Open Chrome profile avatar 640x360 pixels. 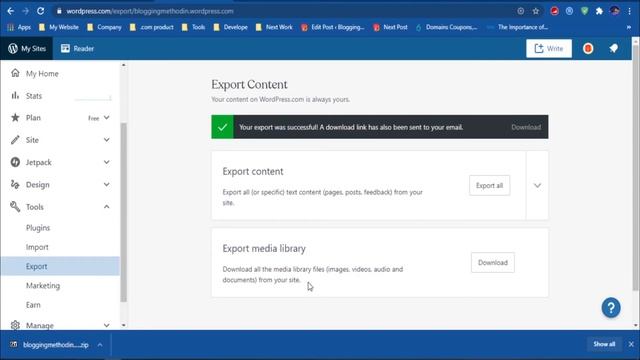pos(615,11)
